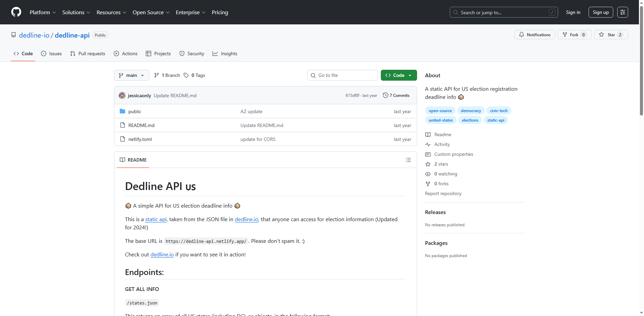
Task: Switch to the Issues tab
Action: [51, 53]
